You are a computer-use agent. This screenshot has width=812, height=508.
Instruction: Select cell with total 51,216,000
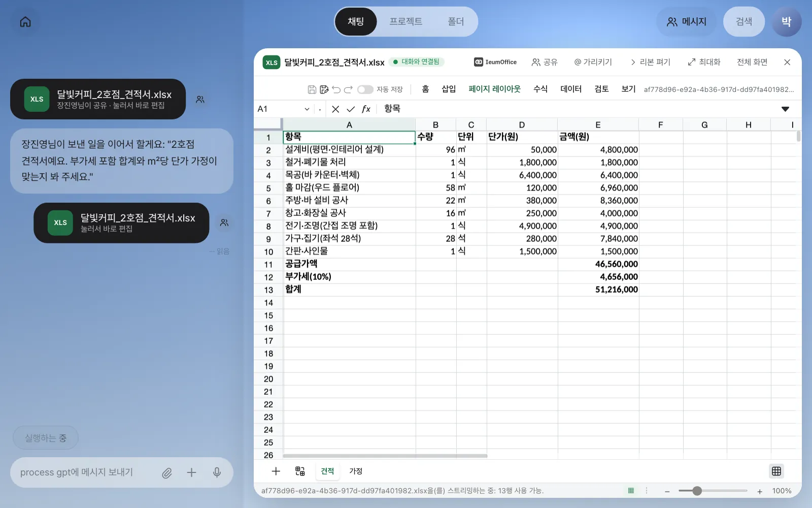[x=598, y=290]
